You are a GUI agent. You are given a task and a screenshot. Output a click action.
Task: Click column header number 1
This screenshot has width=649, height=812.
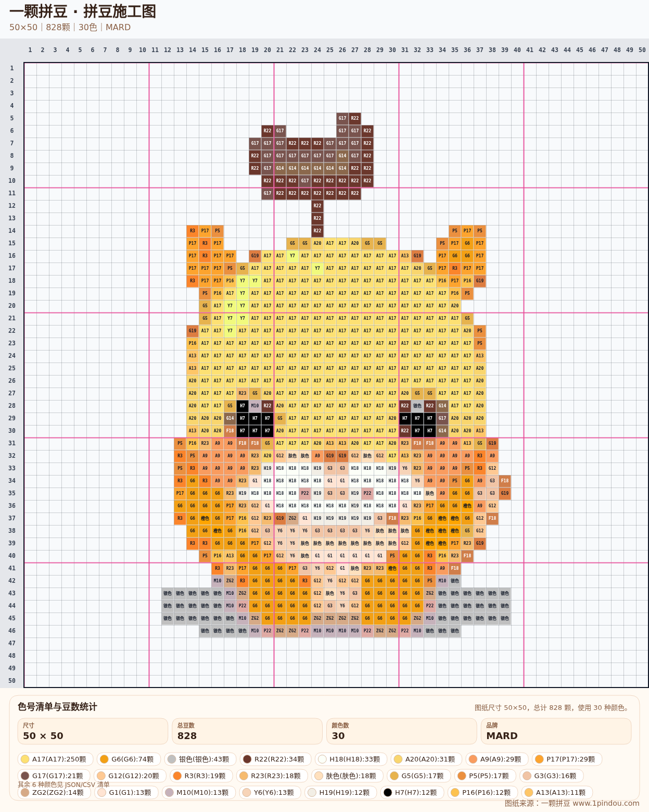coord(30,50)
